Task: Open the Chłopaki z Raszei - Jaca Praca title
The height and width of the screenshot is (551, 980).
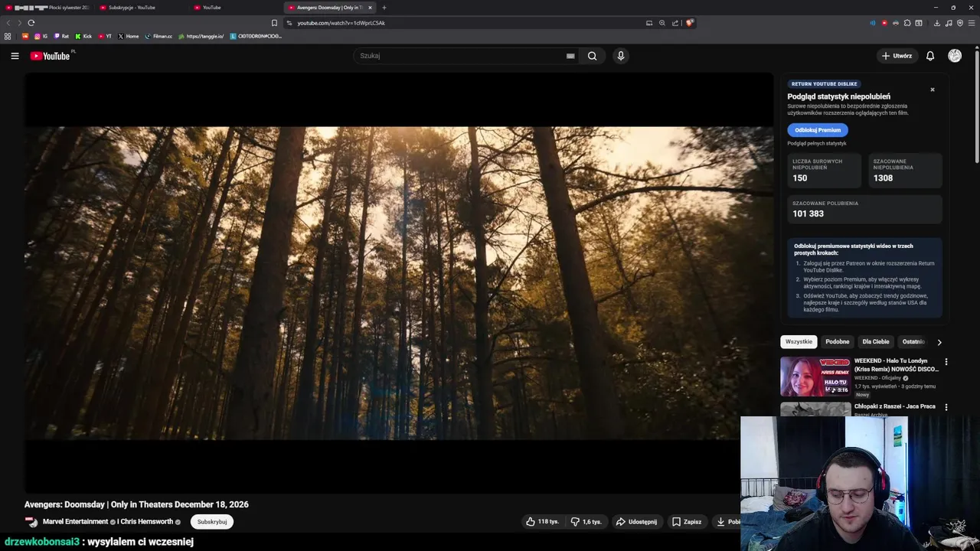Action: [x=895, y=406]
